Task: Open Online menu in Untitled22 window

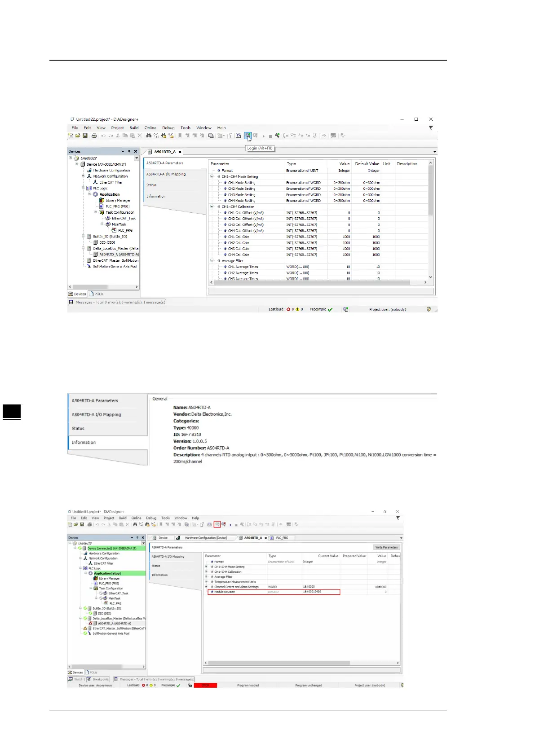Action: pyautogui.click(x=150, y=128)
